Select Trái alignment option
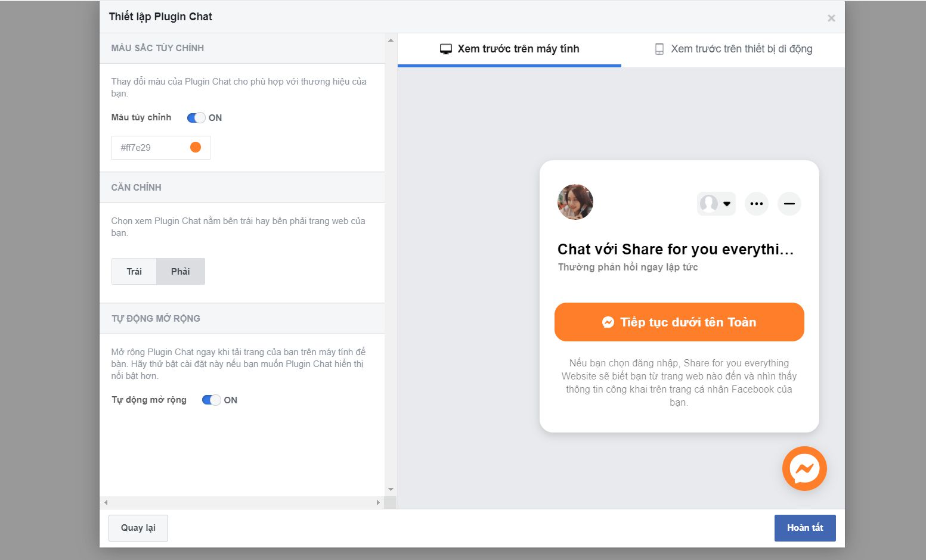 134,272
